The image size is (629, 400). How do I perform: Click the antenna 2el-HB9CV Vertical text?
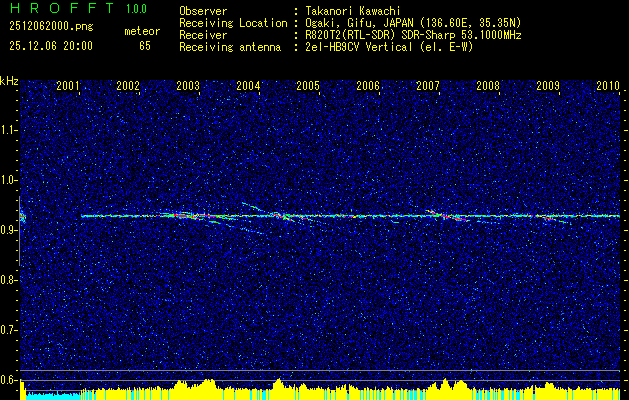tap(389, 47)
